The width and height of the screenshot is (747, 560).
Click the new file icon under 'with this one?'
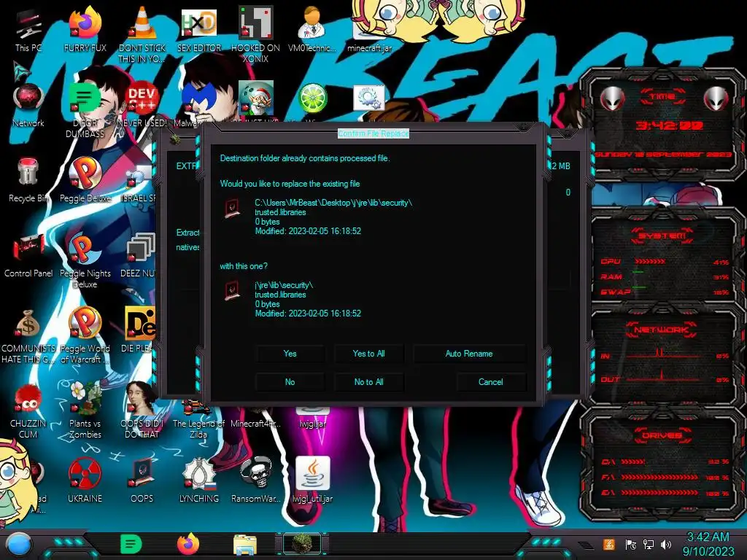pos(232,290)
